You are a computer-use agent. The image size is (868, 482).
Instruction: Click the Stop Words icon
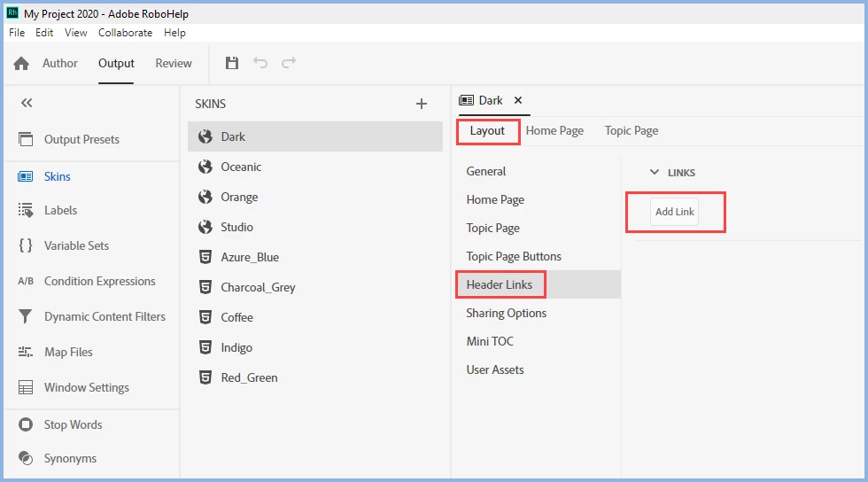(26, 424)
